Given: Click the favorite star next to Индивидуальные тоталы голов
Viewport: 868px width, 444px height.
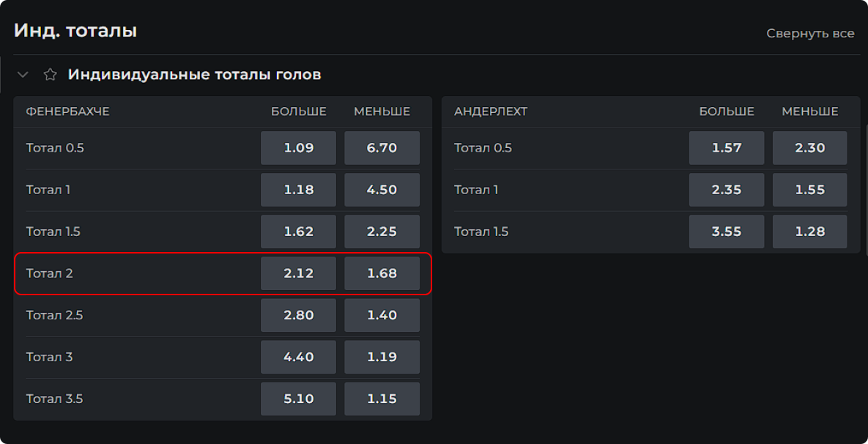Looking at the screenshot, I should (50, 75).
